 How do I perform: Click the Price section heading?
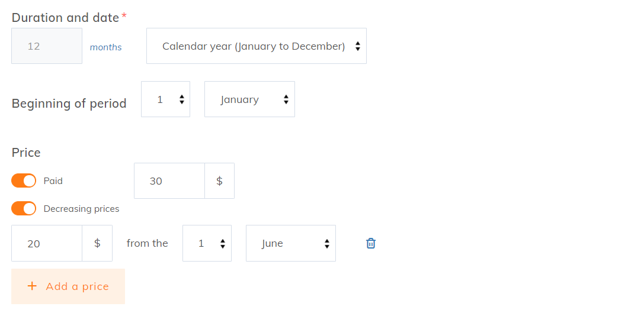click(x=26, y=153)
